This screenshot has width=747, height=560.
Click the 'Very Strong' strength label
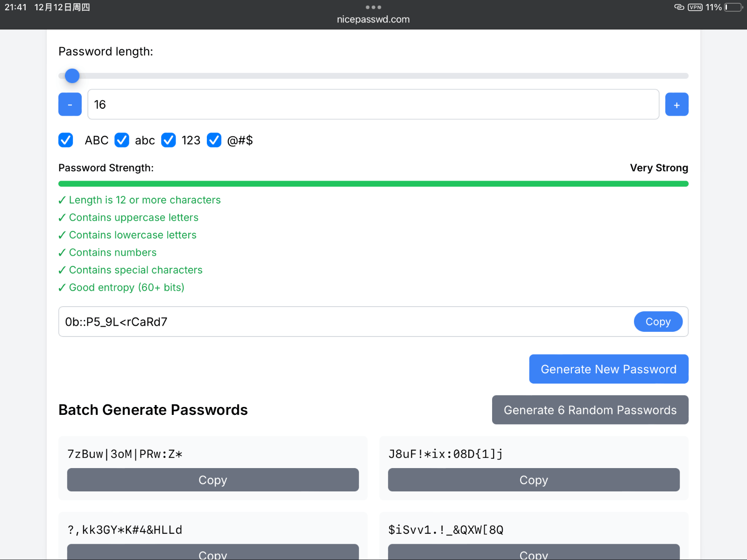659,168
